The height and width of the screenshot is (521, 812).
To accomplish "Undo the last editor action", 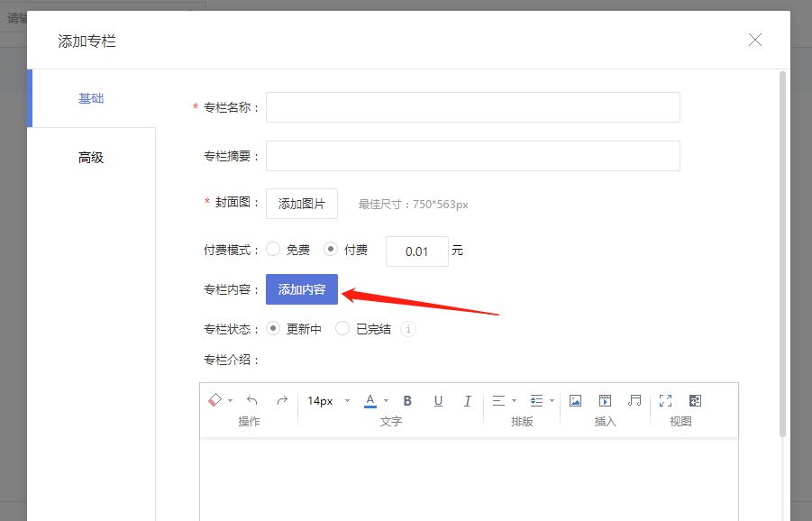I will click(x=252, y=400).
